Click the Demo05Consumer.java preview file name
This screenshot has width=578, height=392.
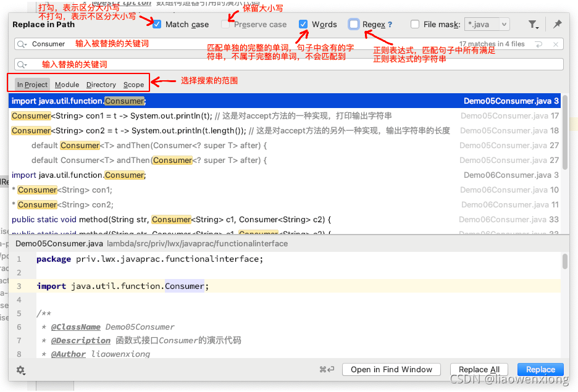point(59,243)
